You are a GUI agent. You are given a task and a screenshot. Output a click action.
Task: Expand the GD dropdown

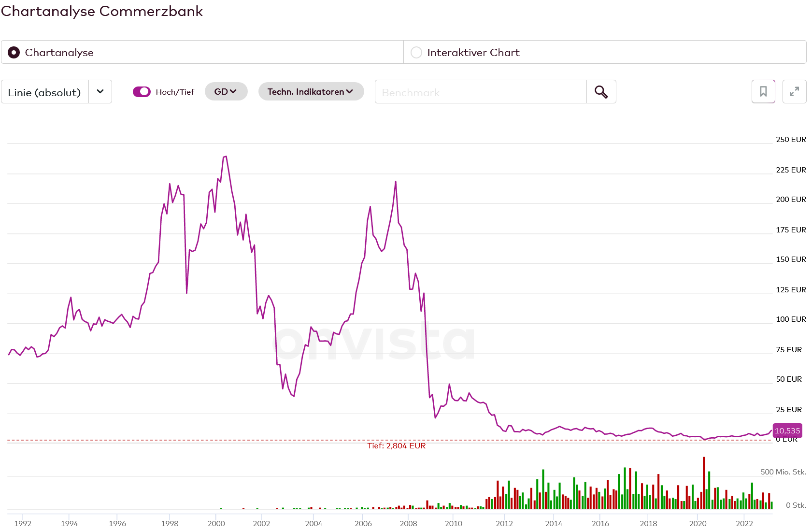point(226,92)
